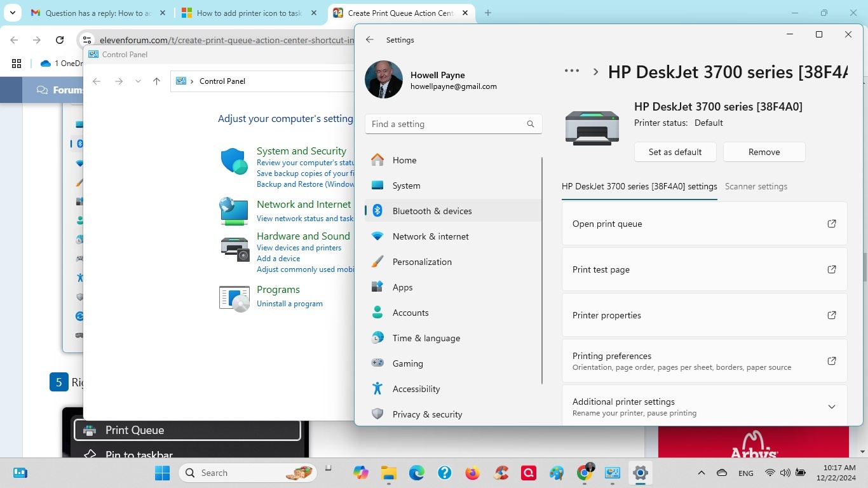Open Programs link in Control Panel
Screen dimensions: 868x488
(278, 289)
